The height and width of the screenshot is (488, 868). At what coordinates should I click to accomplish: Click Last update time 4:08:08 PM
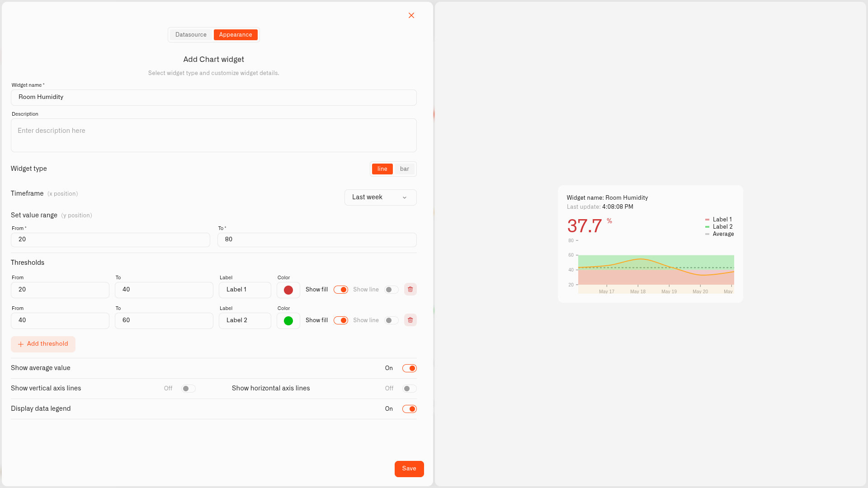(x=618, y=207)
